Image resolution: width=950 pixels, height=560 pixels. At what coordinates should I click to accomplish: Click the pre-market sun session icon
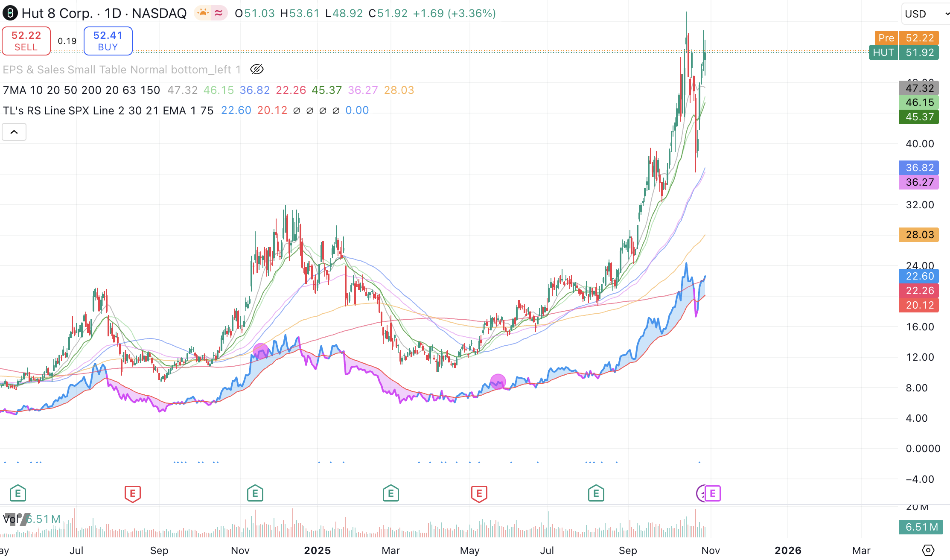203,13
